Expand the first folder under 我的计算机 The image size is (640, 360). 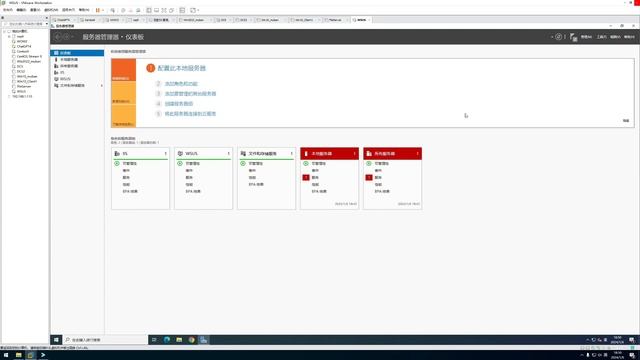[x=9, y=36]
